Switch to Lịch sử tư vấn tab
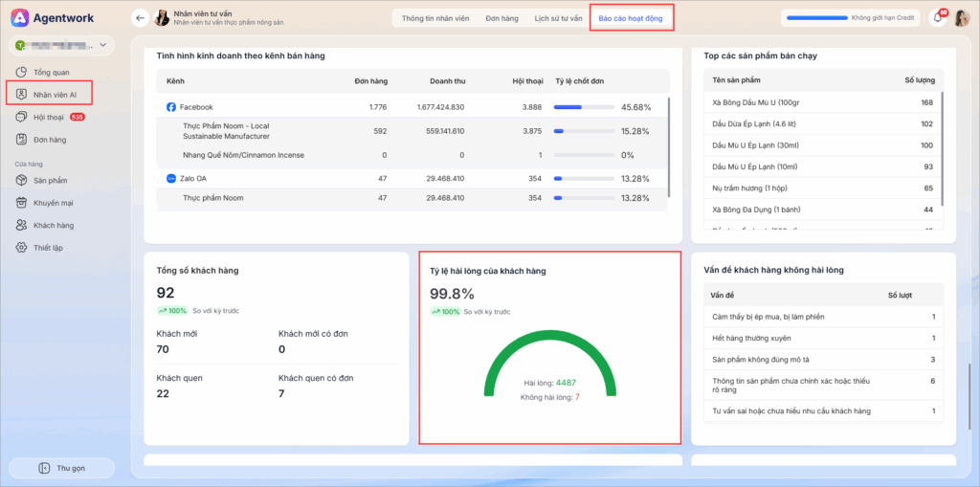 tap(558, 18)
